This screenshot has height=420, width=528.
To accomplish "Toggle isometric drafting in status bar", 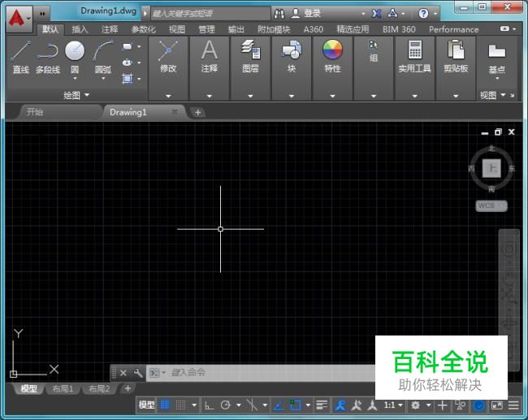I will pyautogui.click(x=252, y=405).
